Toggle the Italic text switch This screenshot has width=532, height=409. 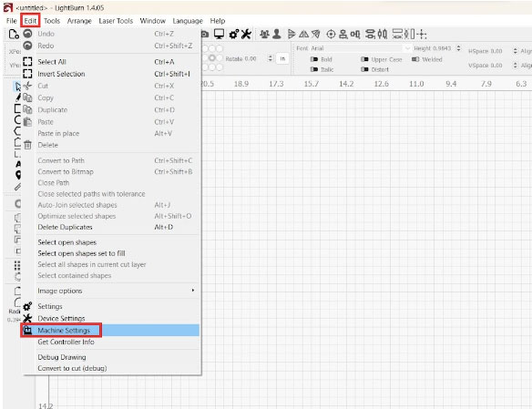pos(314,69)
